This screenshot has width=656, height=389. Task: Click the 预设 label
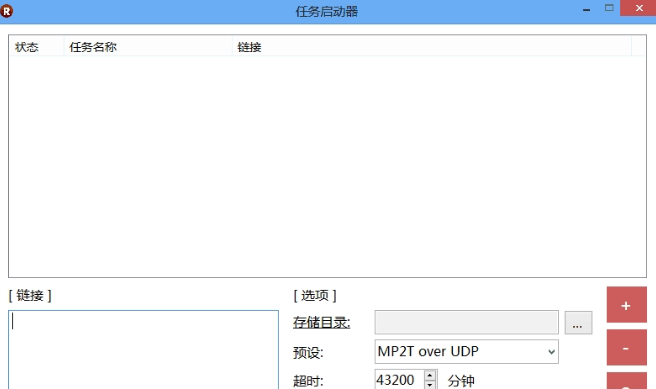[308, 353]
